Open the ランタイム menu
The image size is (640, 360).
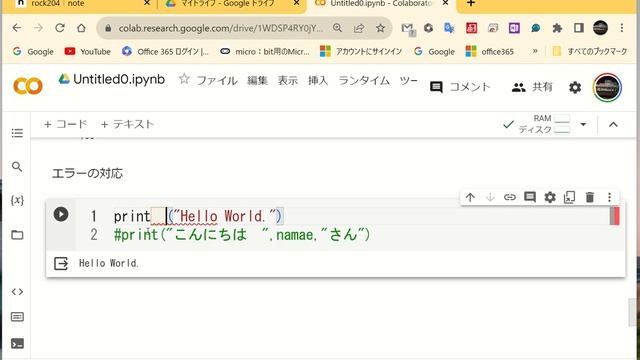[364, 80]
